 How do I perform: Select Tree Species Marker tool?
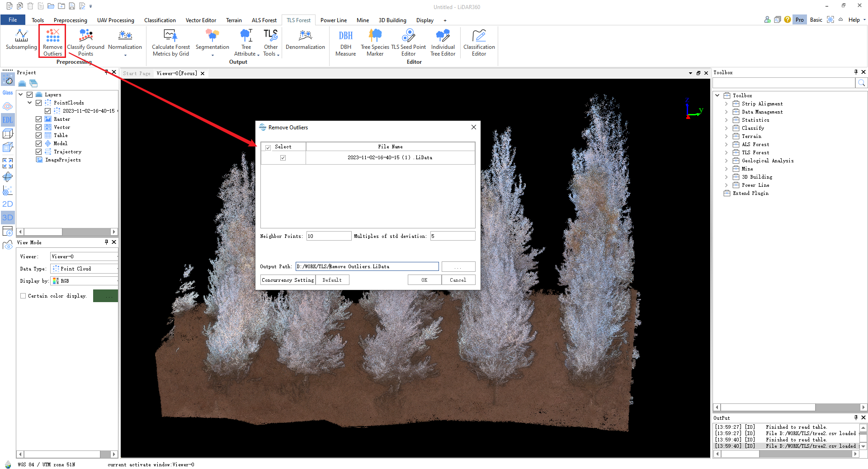tap(375, 43)
